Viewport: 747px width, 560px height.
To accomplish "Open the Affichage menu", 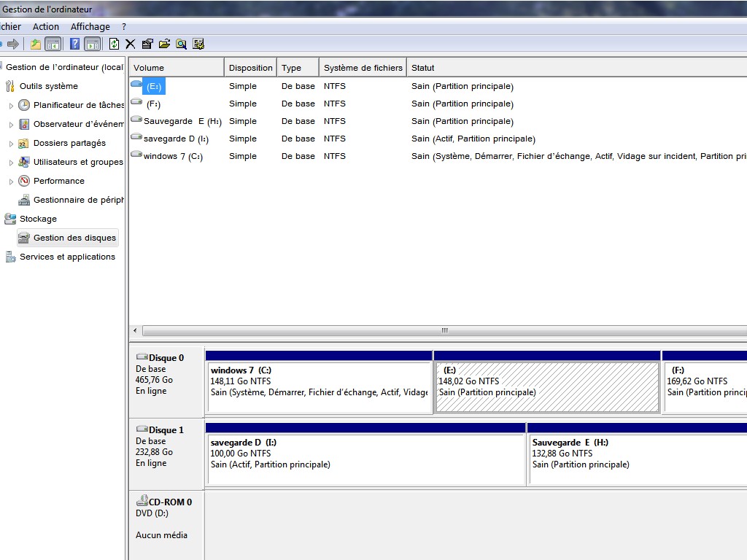I will 90,27.
